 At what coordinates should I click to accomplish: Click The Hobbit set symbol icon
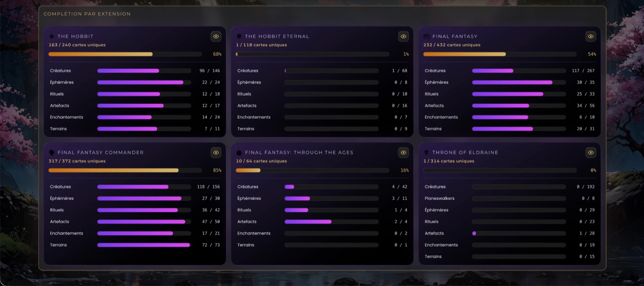coord(52,36)
